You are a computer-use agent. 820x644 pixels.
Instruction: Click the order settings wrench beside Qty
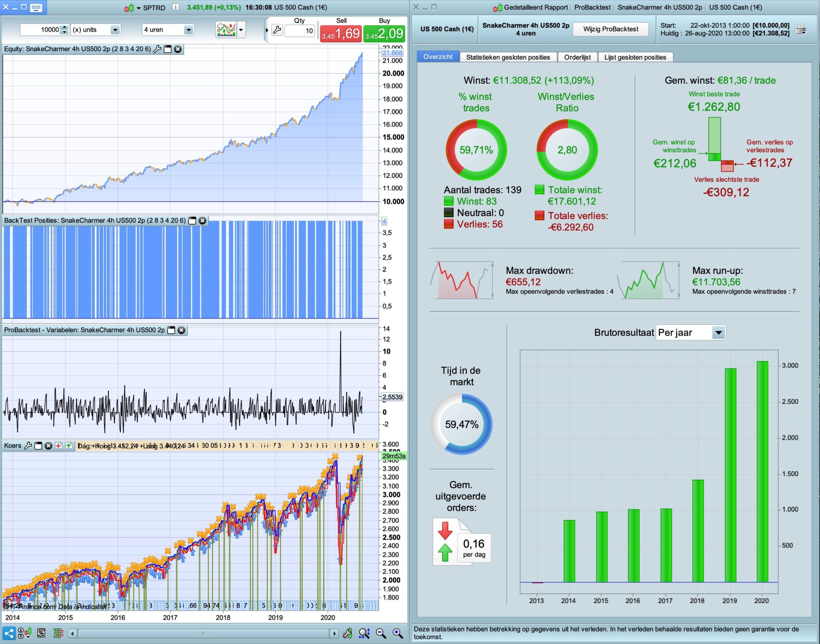tap(277, 30)
